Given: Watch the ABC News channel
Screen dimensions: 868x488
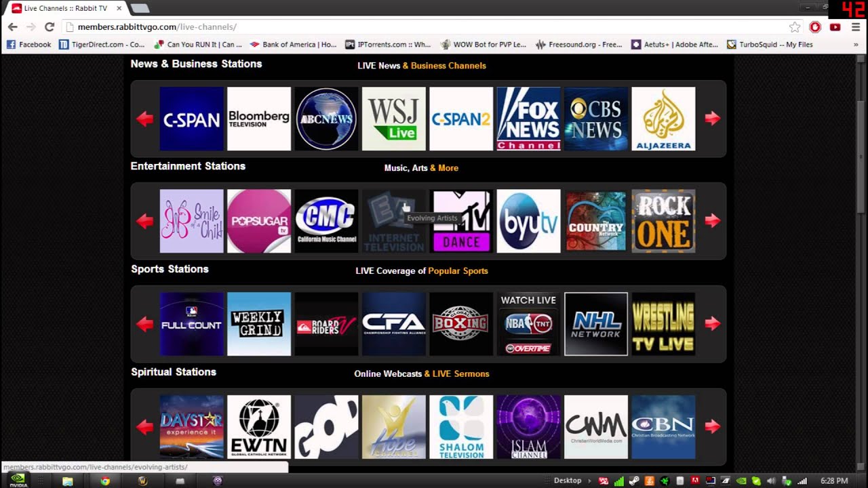Looking at the screenshot, I should pos(326,119).
